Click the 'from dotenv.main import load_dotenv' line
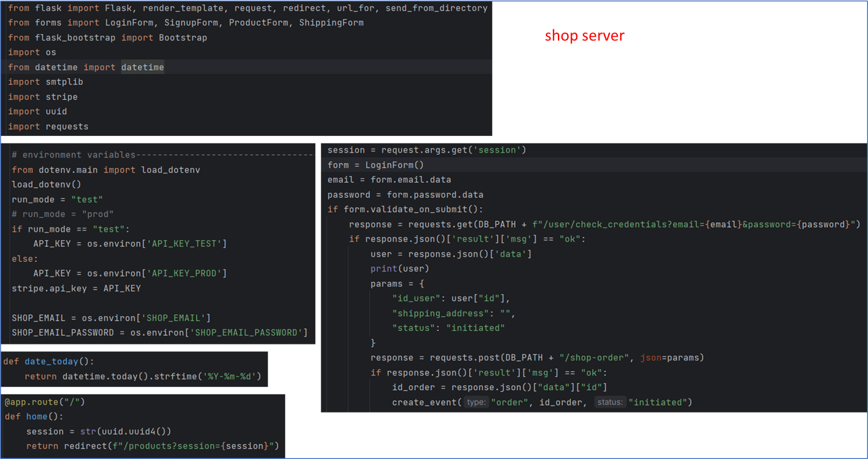 (106, 170)
